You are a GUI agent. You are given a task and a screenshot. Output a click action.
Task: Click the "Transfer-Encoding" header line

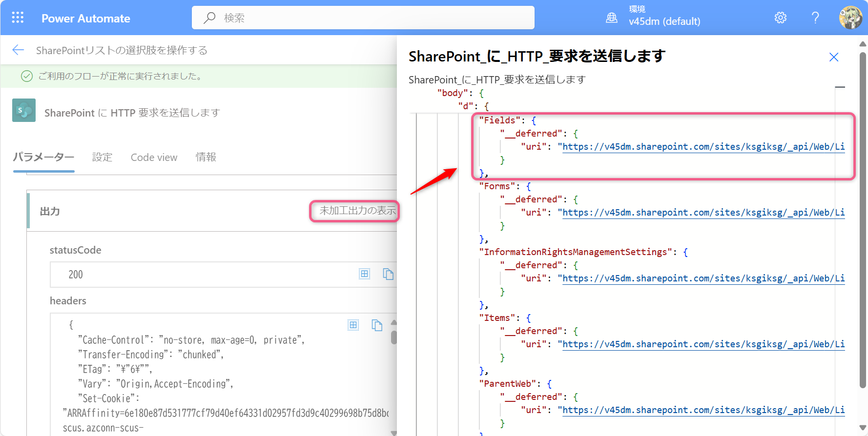(151, 355)
